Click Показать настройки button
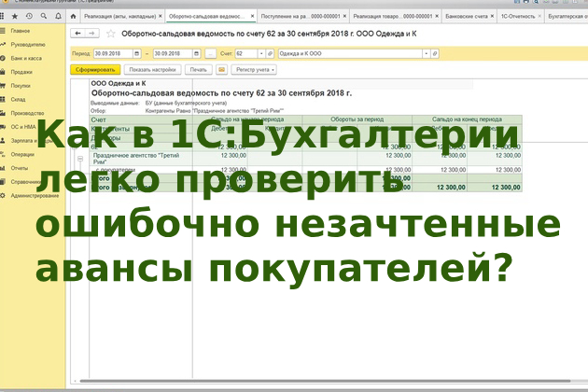 153,70
